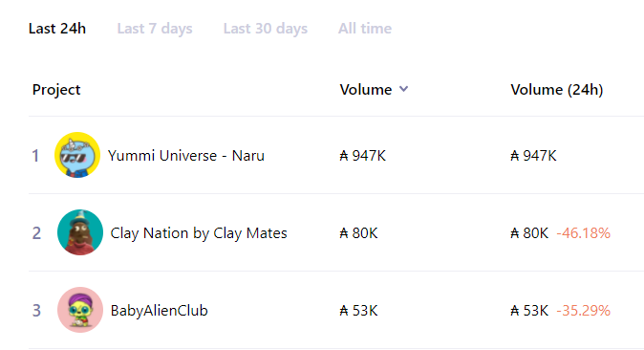Open the Yummi Universe - Naru project link

tap(186, 156)
